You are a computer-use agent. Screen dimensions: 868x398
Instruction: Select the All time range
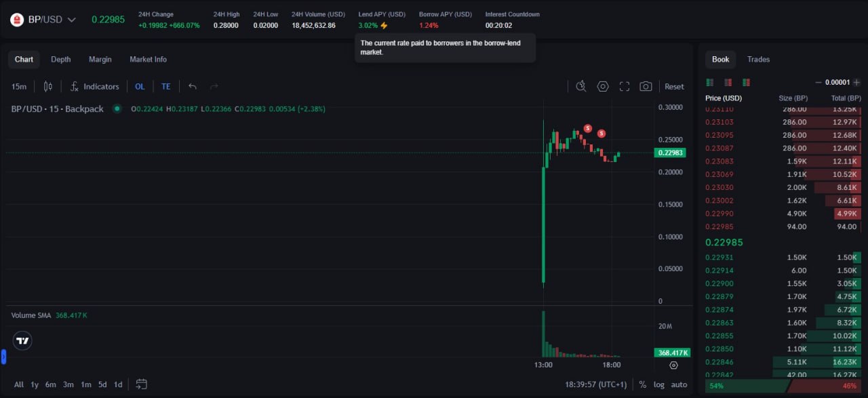(18, 384)
